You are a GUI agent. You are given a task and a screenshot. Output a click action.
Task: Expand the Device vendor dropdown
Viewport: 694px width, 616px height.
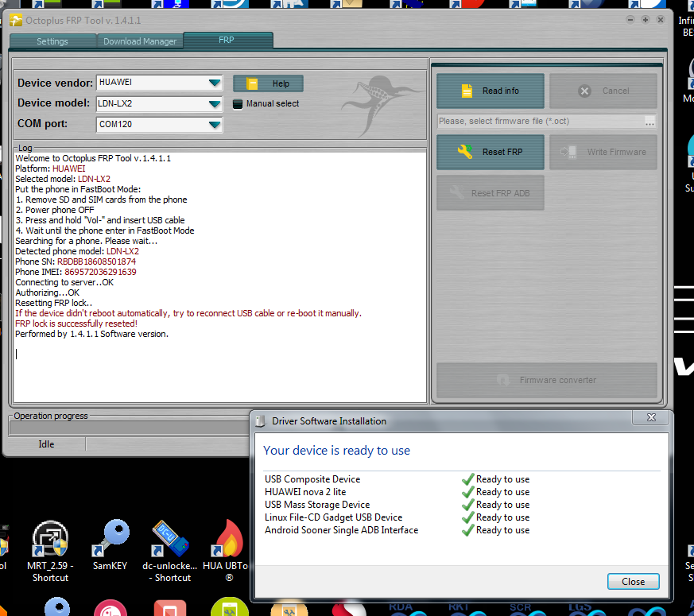(215, 83)
